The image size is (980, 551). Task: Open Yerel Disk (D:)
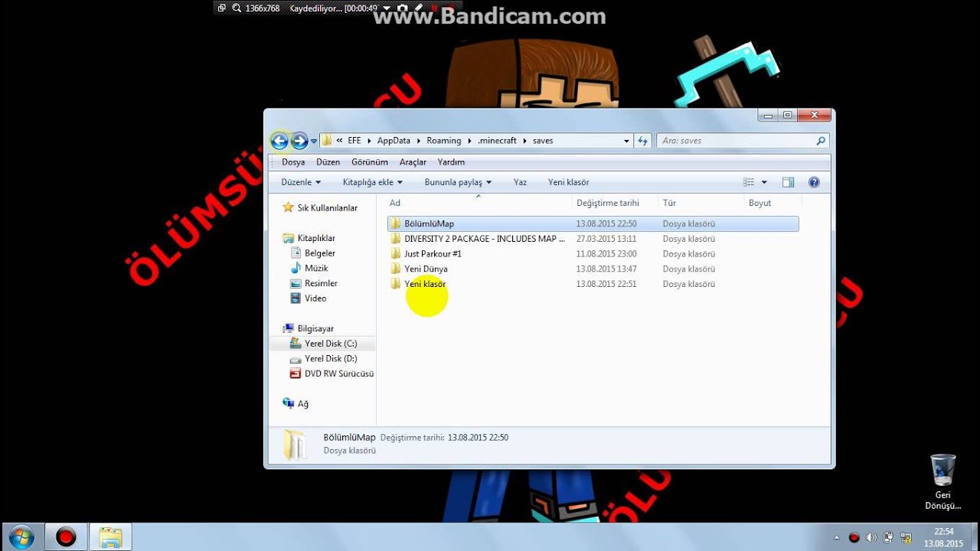coord(331,358)
